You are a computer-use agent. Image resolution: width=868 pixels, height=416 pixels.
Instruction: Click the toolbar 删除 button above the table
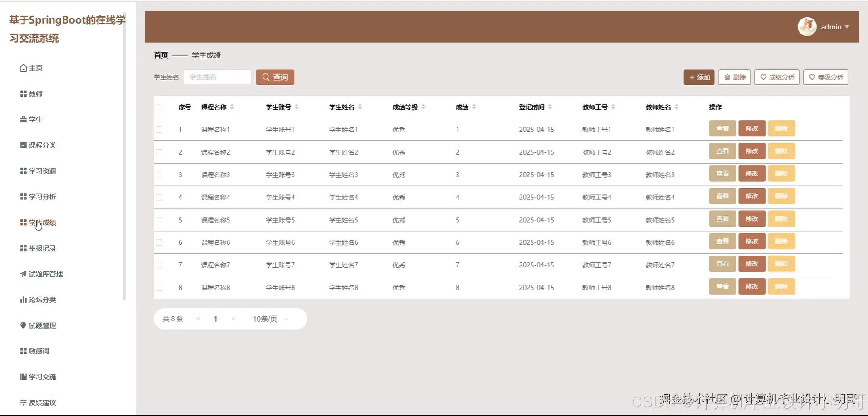735,77
